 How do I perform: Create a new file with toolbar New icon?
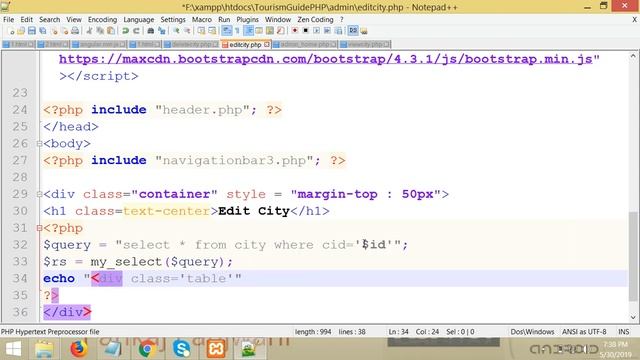(11, 31)
